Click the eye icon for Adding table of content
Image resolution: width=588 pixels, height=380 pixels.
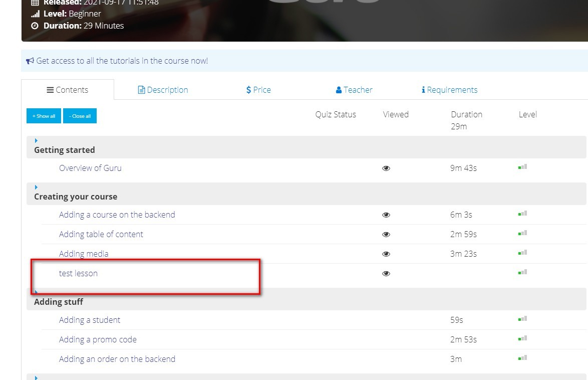(386, 235)
